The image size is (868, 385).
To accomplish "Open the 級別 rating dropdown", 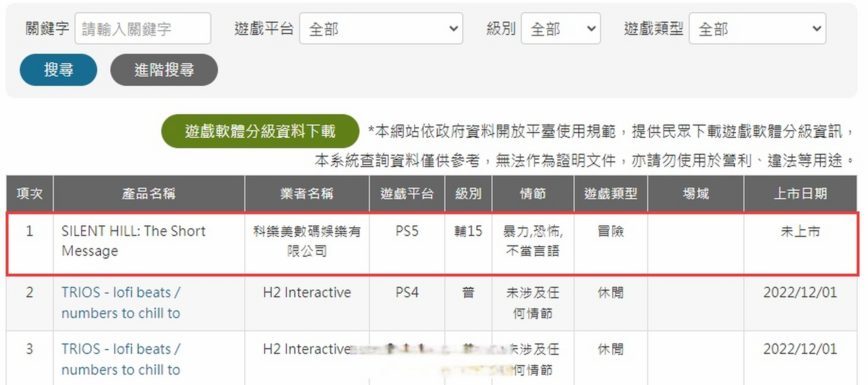I will [560, 29].
